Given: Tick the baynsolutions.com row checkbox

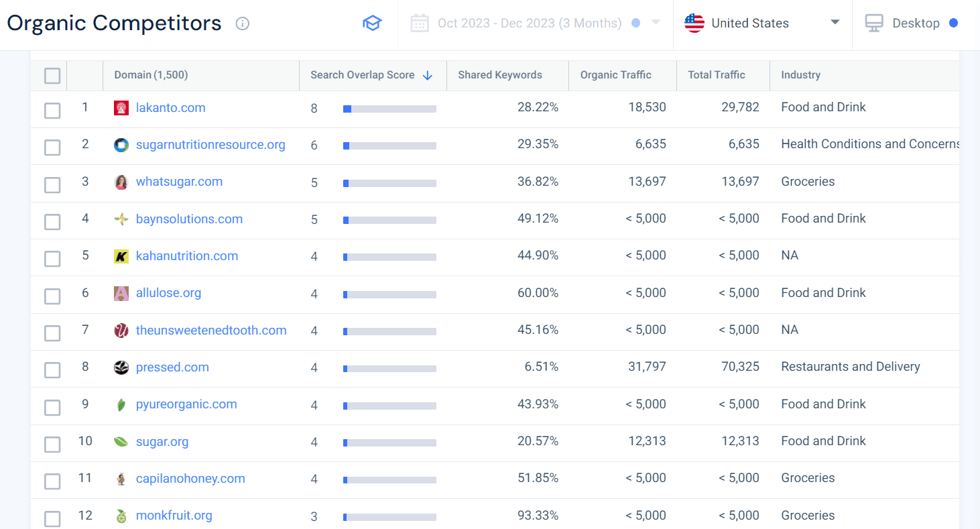Looking at the screenshot, I should pos(52,222).
